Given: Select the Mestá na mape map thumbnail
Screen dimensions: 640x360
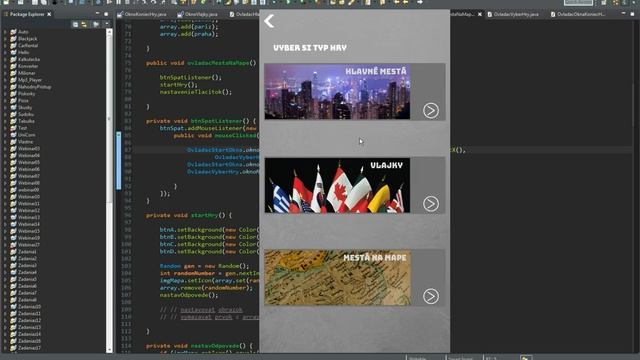Looking at the screenshot, I should (337, 278).
